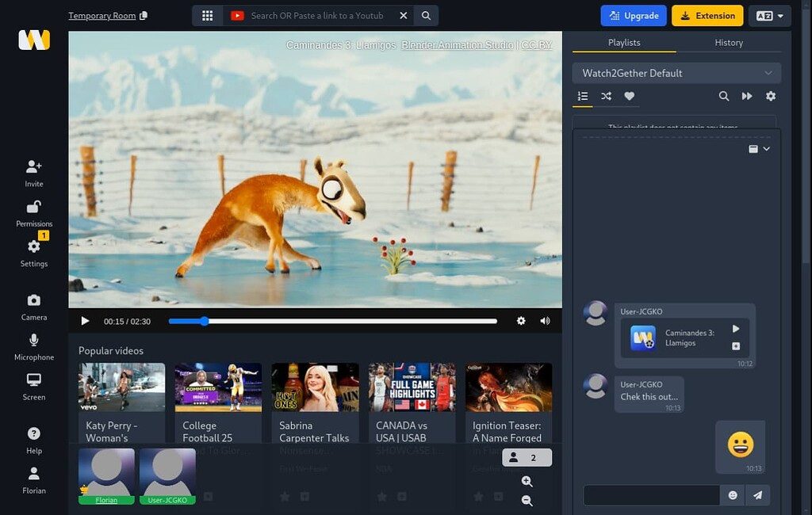This screenshot has width=812, height=515.
Task: Mute the video volume
Action: 545,321
